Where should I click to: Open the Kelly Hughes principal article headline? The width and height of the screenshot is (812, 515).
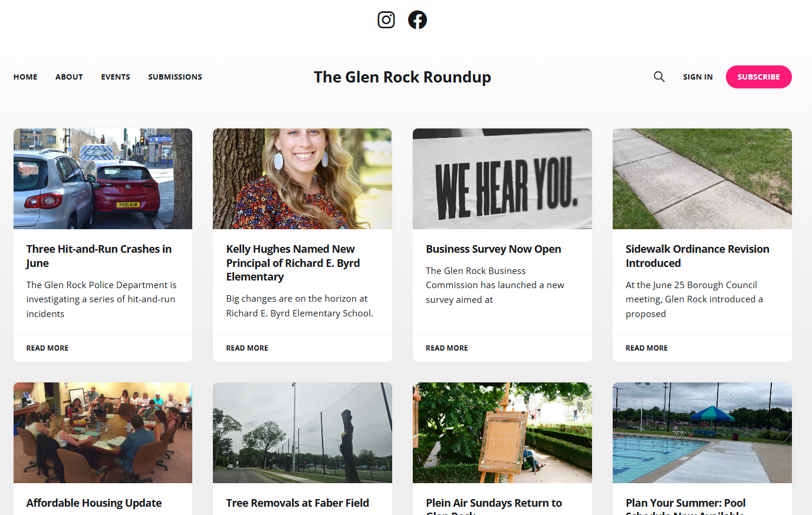293,262
